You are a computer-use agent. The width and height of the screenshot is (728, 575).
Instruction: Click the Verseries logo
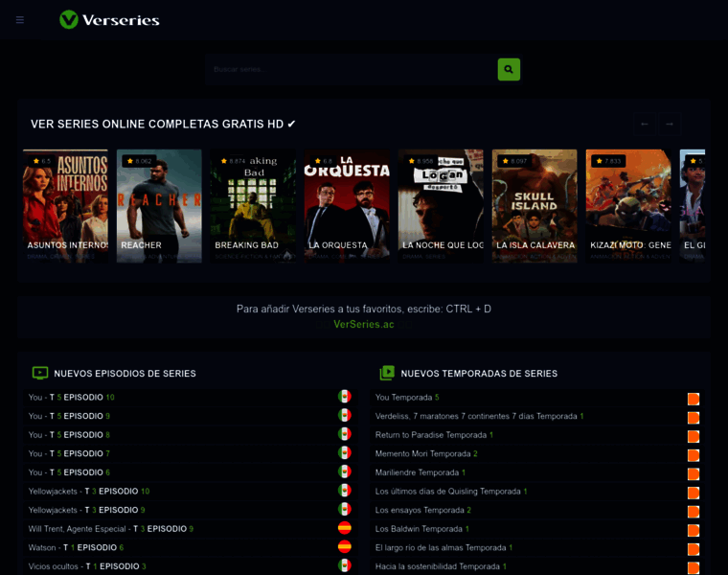point(109,19)
